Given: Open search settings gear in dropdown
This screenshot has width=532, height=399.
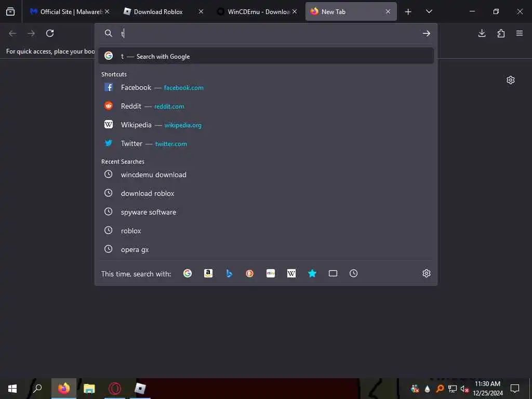Looking at the screenshot, I should (427, 273).
